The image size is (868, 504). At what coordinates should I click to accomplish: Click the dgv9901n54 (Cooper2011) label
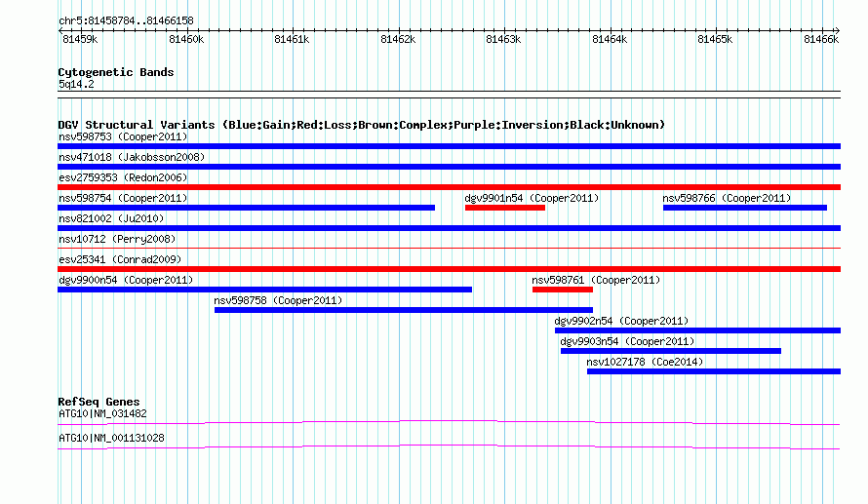(532, 198)
